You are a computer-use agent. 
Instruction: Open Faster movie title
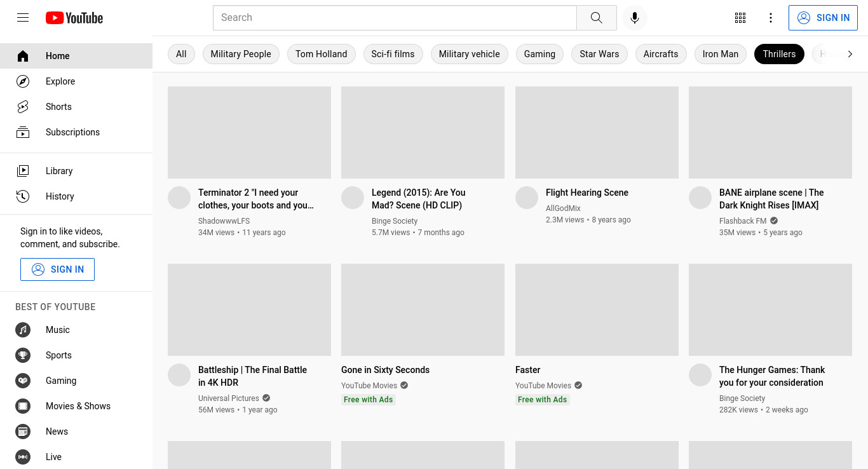point(528,370)
